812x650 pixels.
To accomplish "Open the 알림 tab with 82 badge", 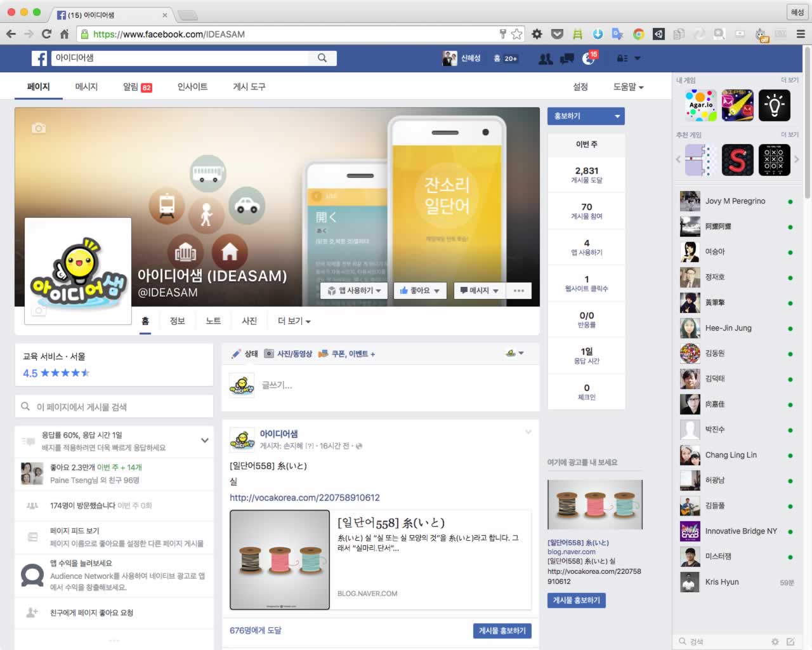I will pos(137,87).
